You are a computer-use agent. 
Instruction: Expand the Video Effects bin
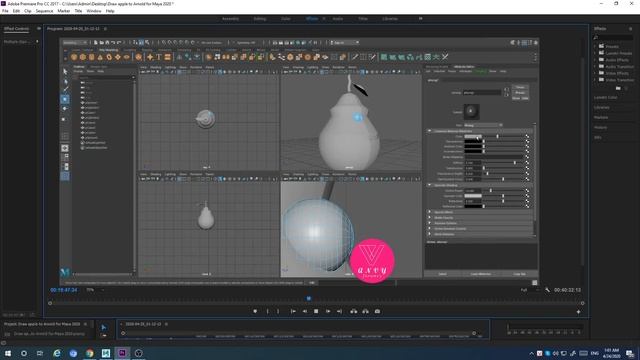pos(596,73)
